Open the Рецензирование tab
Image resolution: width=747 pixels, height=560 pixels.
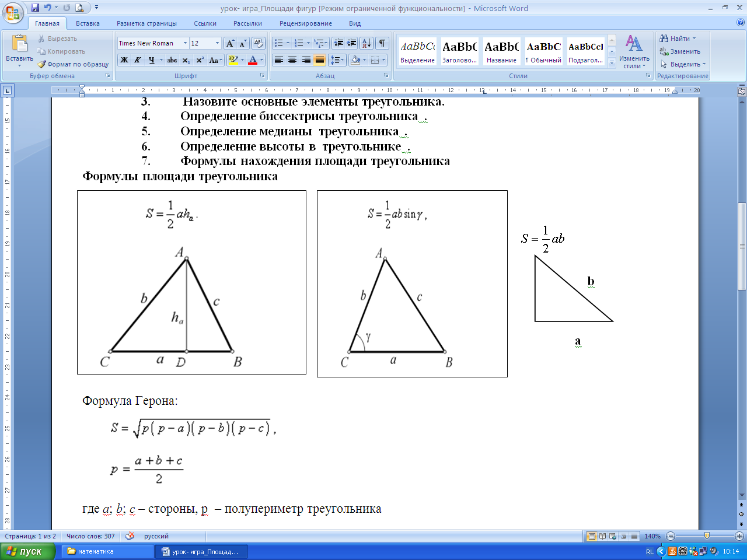pyautogui.click(x=305, y=23)
